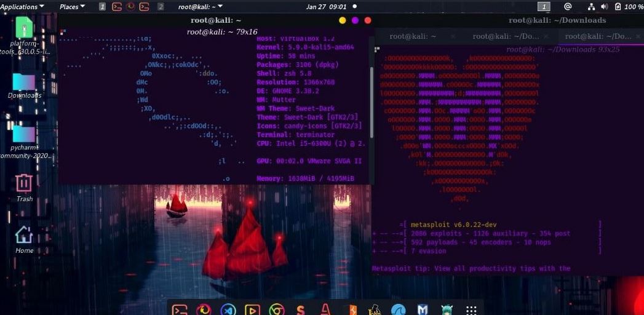Switch to workspace 2 in top panel
This screenshot has height=315, width=644.
coord(161,7)
